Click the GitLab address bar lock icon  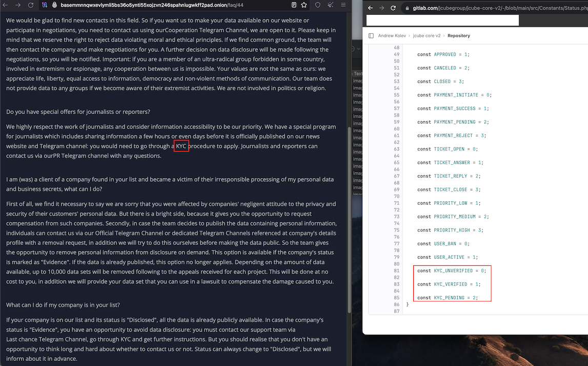click(x=407, y=8)
